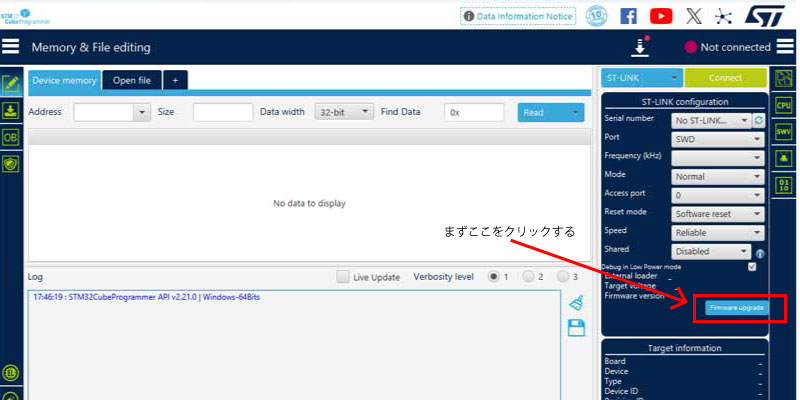The image size is (800, 400).
Task: Open the CPU panel icon
Action: click(783, 106)
